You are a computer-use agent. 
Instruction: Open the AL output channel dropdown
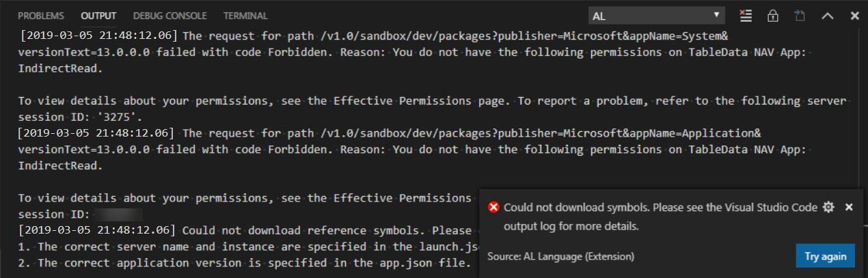click(656, 16)
